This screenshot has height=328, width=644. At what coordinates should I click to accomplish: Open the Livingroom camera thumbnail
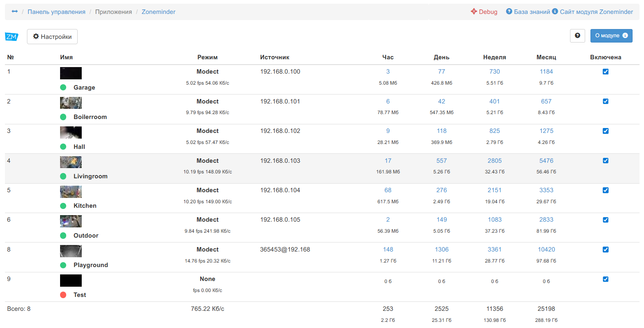[71, 162]
